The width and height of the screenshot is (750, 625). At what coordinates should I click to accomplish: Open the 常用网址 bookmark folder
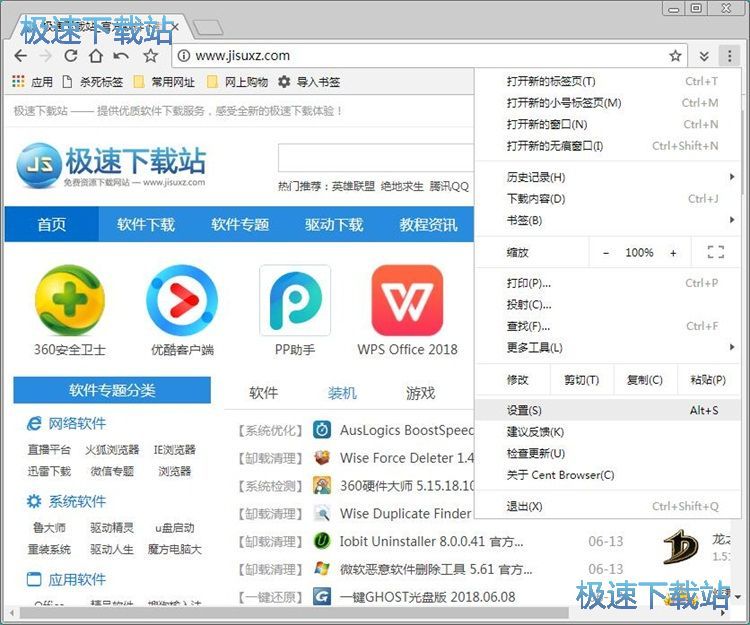pos(164,82)
